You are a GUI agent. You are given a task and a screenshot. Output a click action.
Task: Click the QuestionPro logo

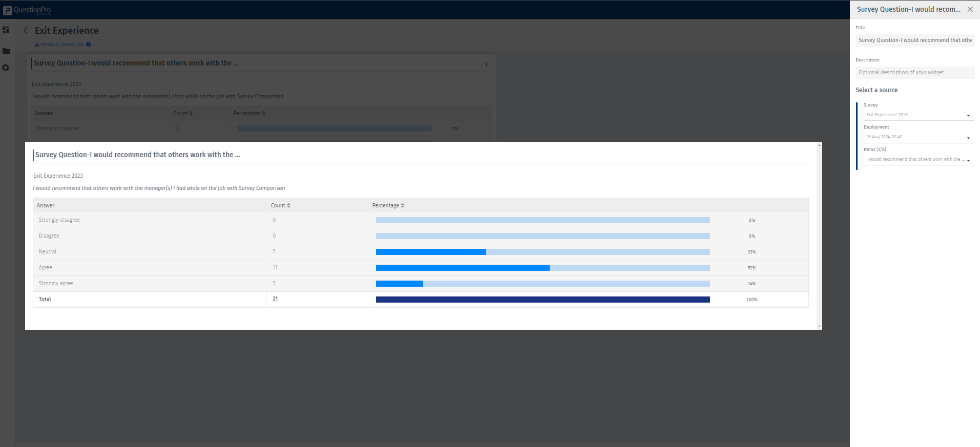[x=27, y=10]
